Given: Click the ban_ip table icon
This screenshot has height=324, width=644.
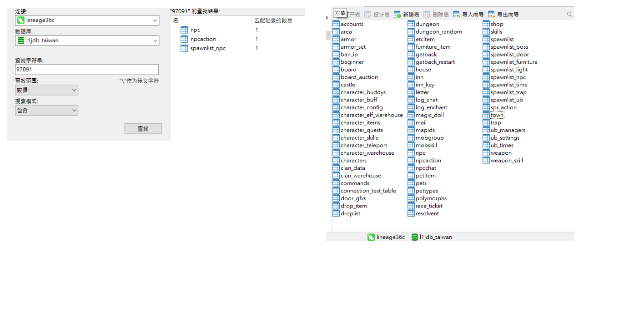Looking at the screenshot, I should click(336, 55).
